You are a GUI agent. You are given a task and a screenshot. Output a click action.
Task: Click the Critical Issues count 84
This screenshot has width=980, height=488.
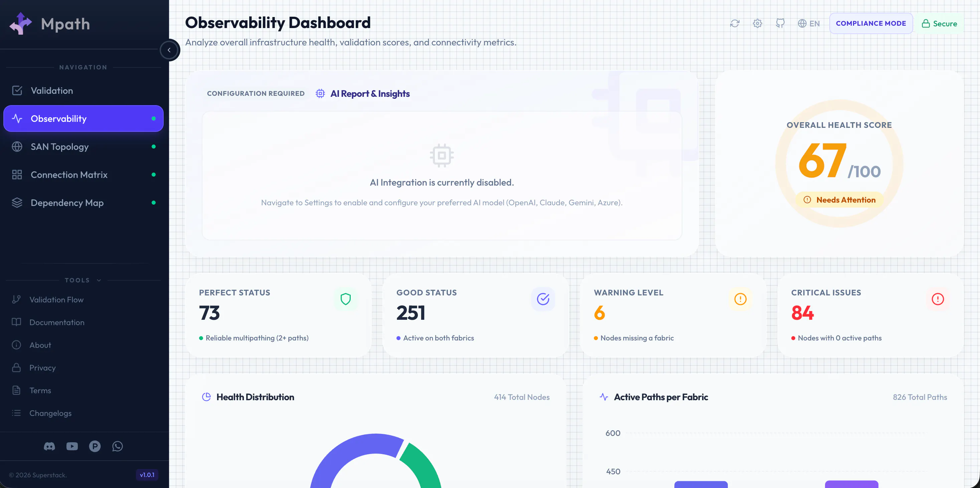coord(802,313)
